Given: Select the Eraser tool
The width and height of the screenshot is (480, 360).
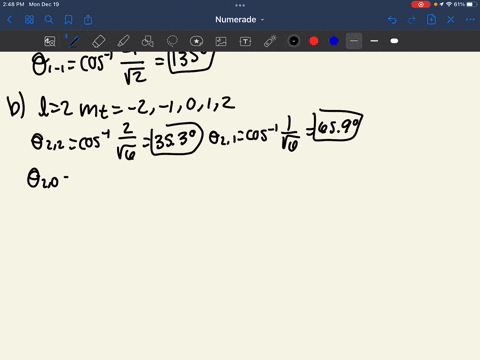Looking at the screenshot, I should pos(99,41).
